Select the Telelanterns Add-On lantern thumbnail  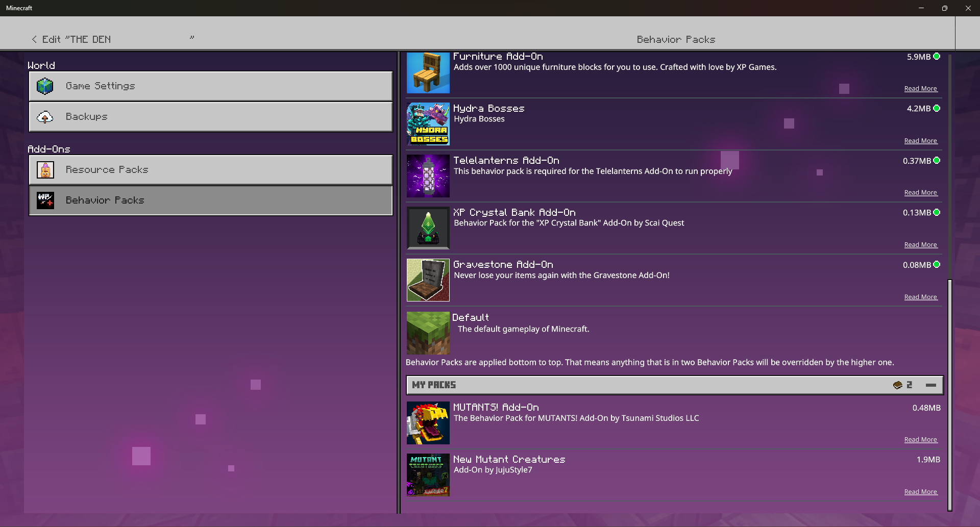pyautogui.click(x=428, y=176)
